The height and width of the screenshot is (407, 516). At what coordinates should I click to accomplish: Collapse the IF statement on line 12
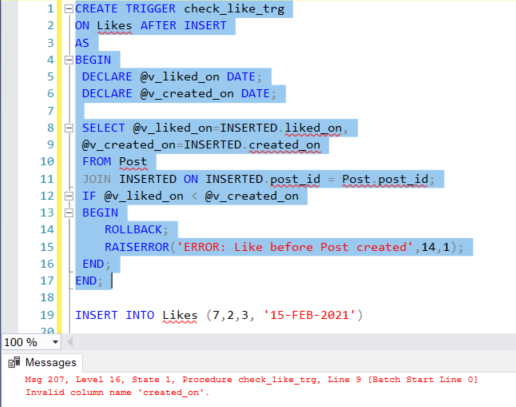point(69,196)
